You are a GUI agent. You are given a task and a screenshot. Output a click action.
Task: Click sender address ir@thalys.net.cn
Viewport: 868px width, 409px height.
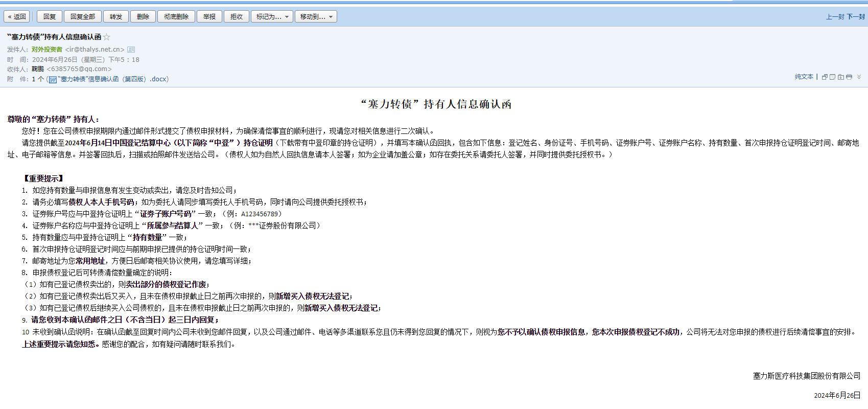coord(95,50)
